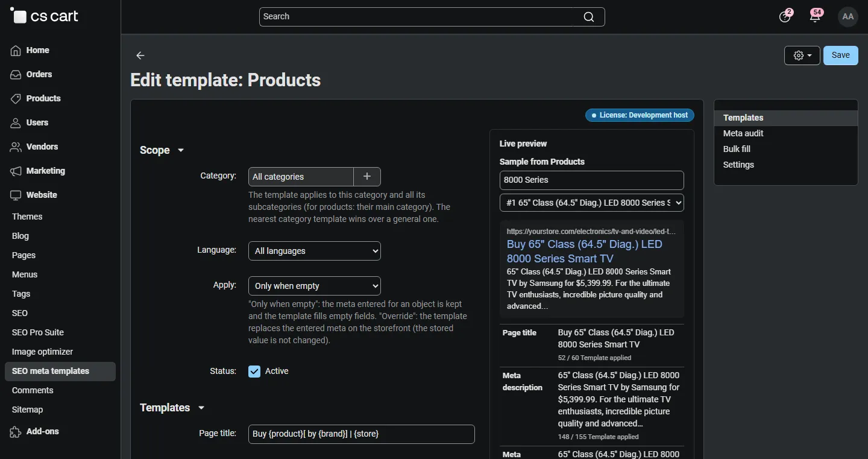Open Sitemap in the sidebar
This screenshot has width=868, height=459.
tap(28, 410)
